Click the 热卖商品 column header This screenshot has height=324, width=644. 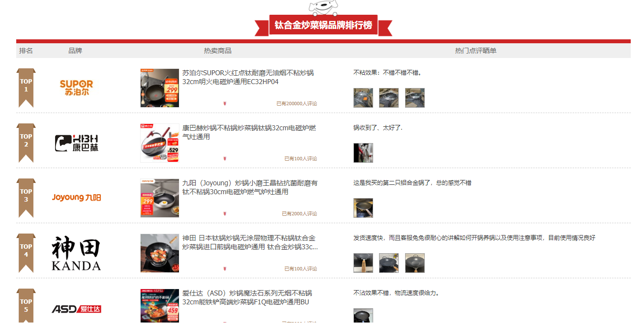point(218,51)
